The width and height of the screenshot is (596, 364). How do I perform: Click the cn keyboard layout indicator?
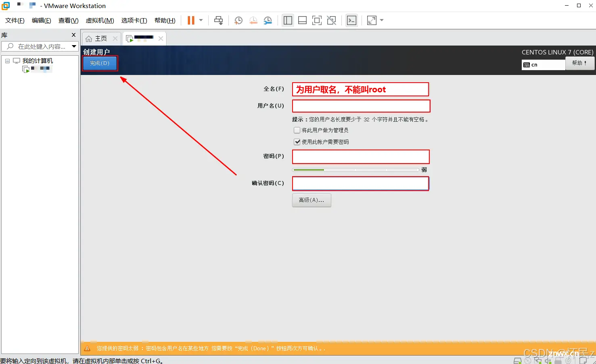[x=543, y=65]
